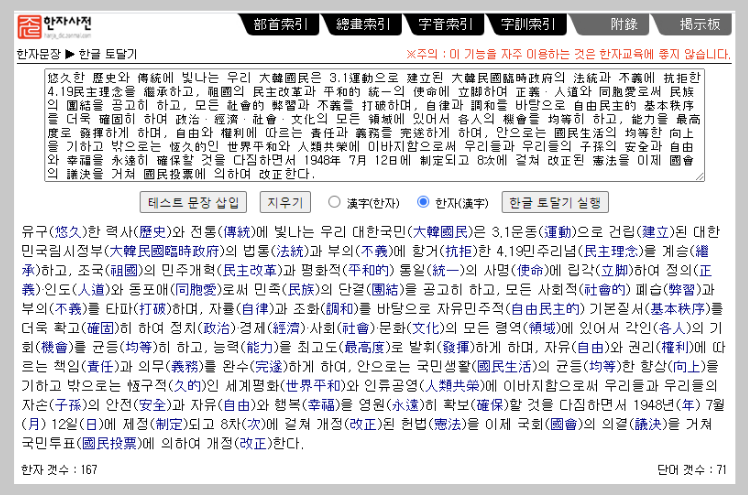
Task: Open the 世界平和 hanja link
Action: pos(313,385)
